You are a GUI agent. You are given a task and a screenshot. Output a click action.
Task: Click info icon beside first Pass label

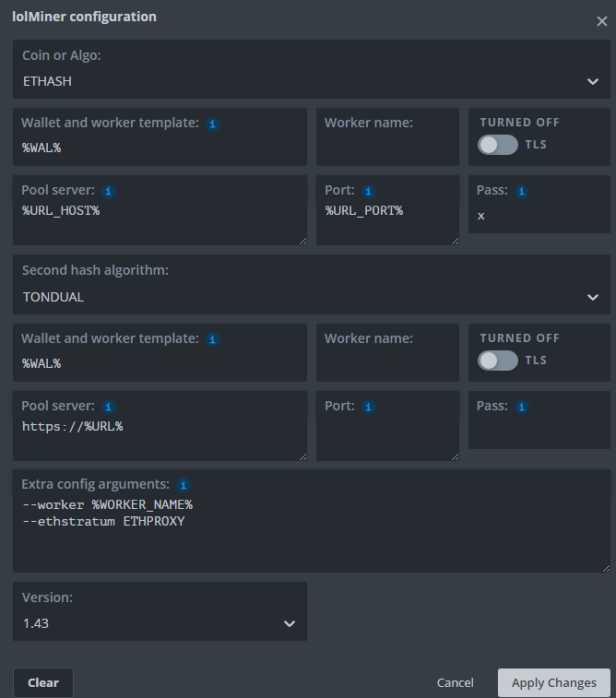522,192
